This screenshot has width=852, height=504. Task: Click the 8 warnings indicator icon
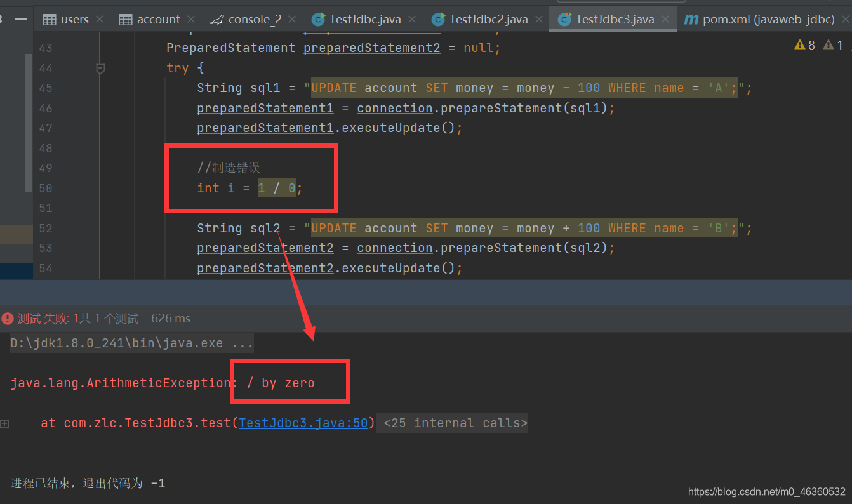[x=799, y=45]
